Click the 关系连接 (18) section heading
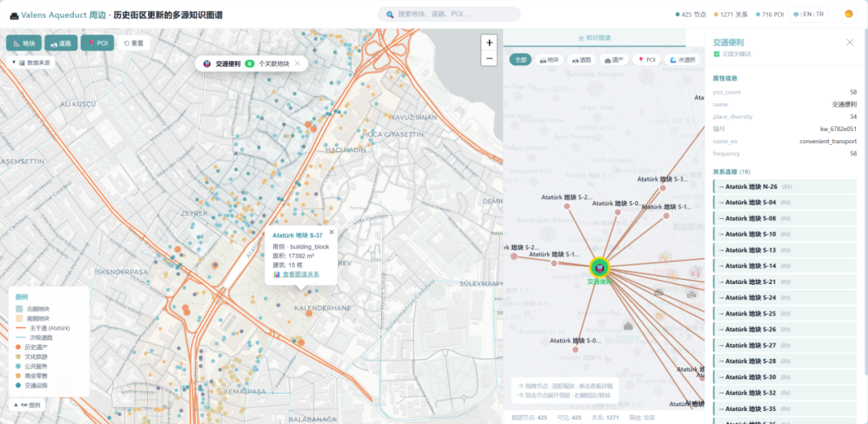The width and height of the screenshot is (868, 424). (732, 171)
